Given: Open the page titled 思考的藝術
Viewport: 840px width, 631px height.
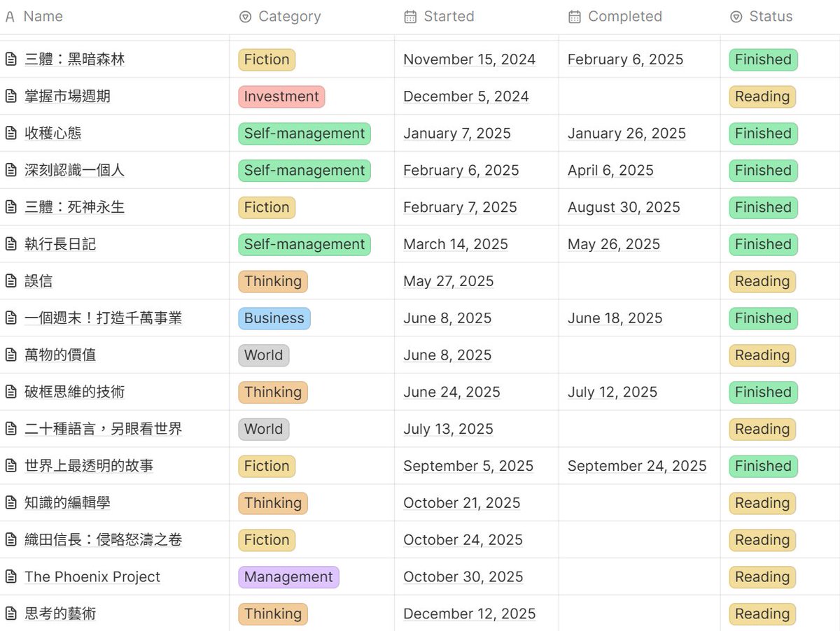Looking at the screenshot, I should coord(60,614).
